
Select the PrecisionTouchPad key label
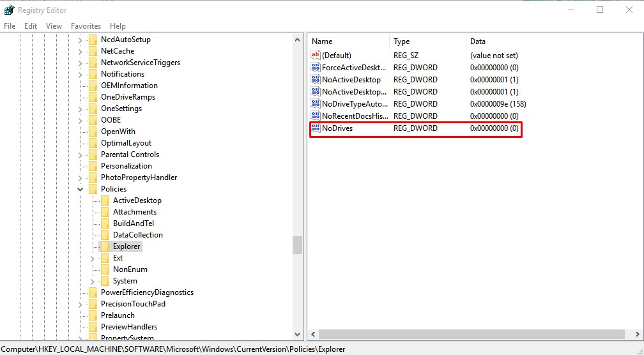[x=133, y=304]
